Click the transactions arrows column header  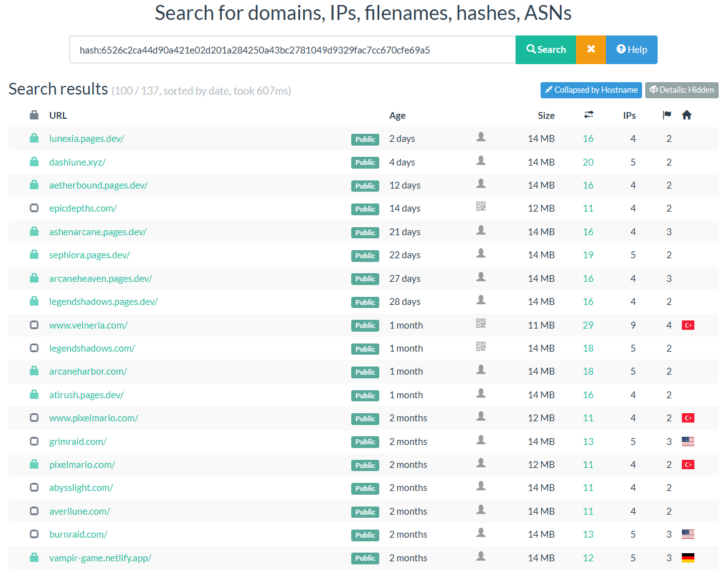click(x=589, y=115)
